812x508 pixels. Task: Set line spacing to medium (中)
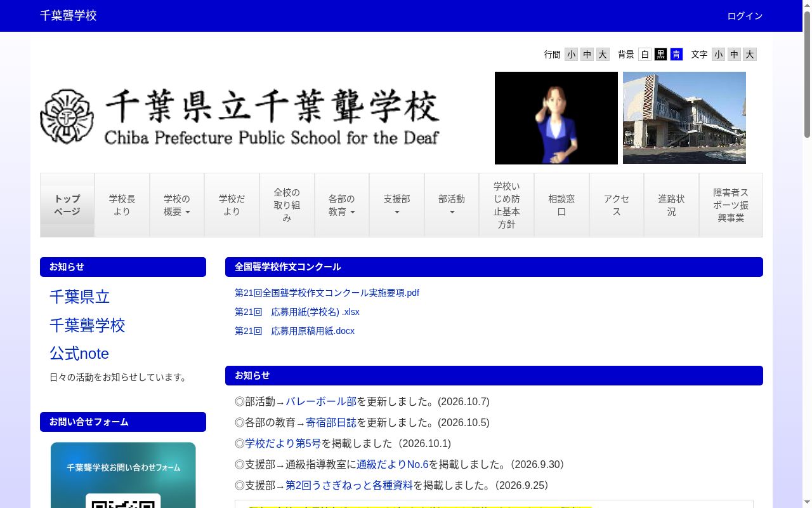tap(587, 55)
